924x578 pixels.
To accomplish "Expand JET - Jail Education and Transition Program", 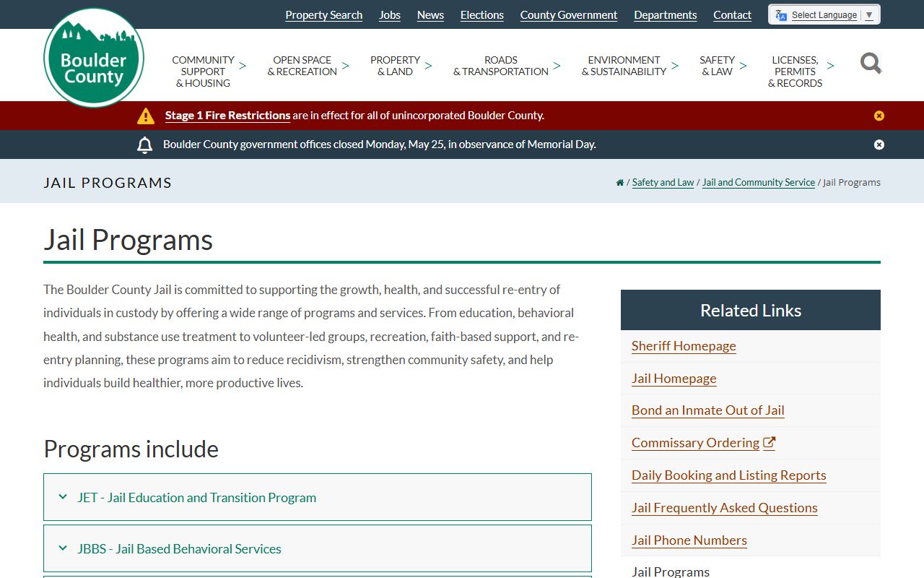I will pos(318,497).
